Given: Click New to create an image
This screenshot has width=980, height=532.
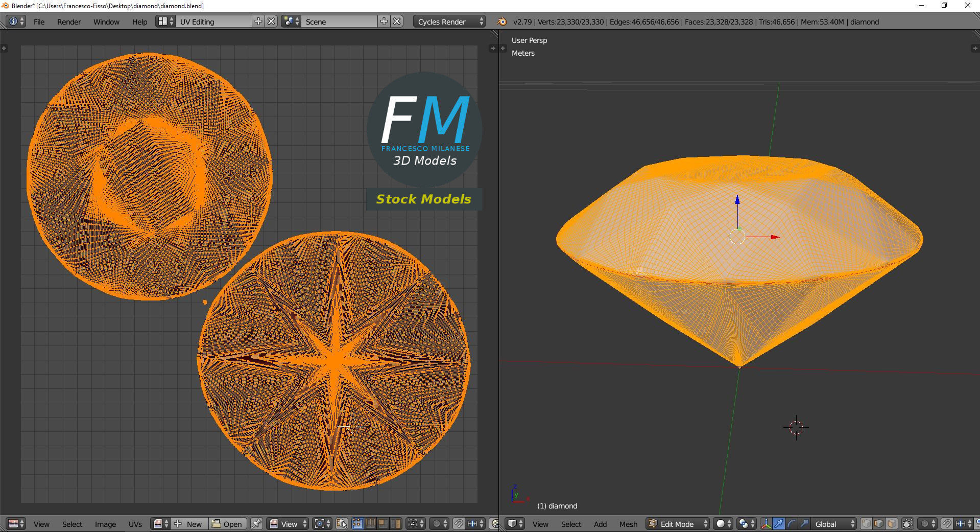Looking at the screenshot, I should (x=189, y=524).
